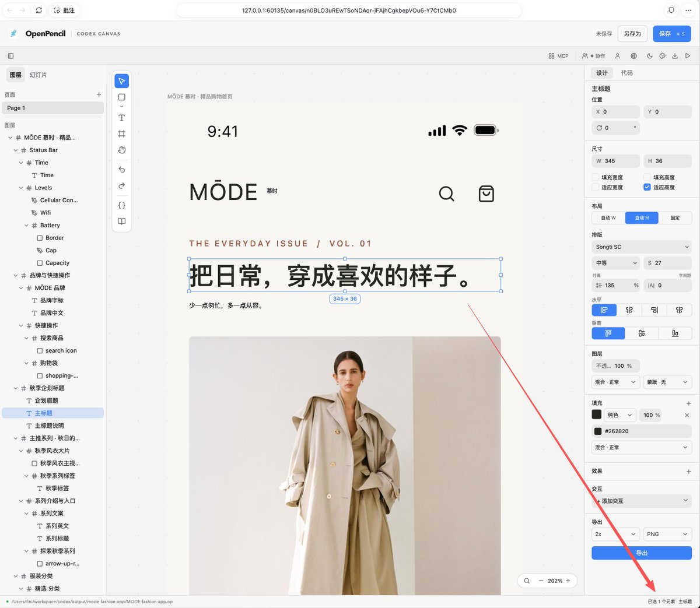Set layout mode to 自动 W

point(608,218)
